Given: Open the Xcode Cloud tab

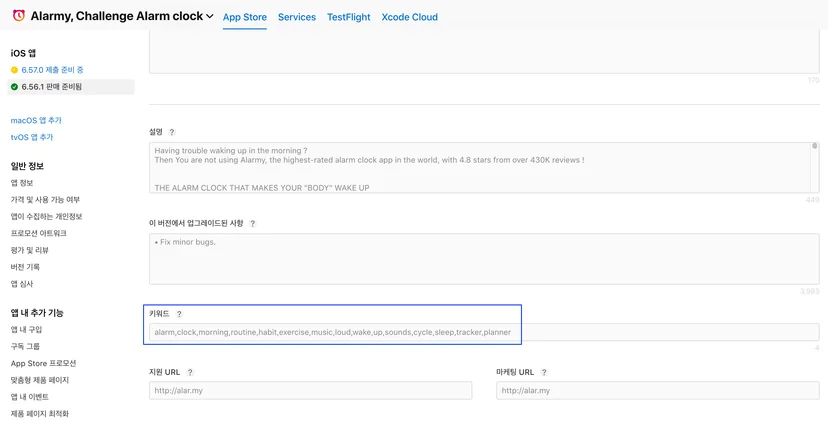Looking at the screenshot, I should [409, 17].
